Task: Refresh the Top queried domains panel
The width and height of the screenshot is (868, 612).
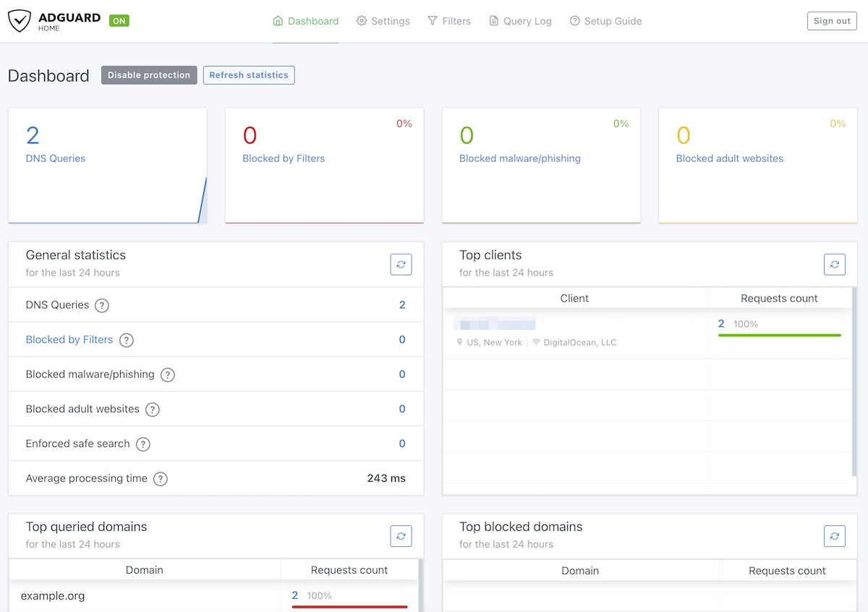Action: click(x=401, y=536)
